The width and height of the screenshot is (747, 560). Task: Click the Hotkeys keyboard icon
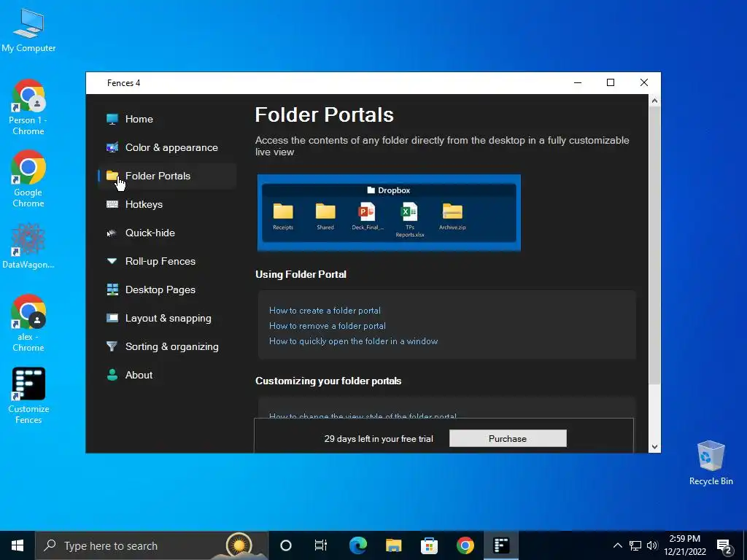pyautogui.click(x=112, y=204)
